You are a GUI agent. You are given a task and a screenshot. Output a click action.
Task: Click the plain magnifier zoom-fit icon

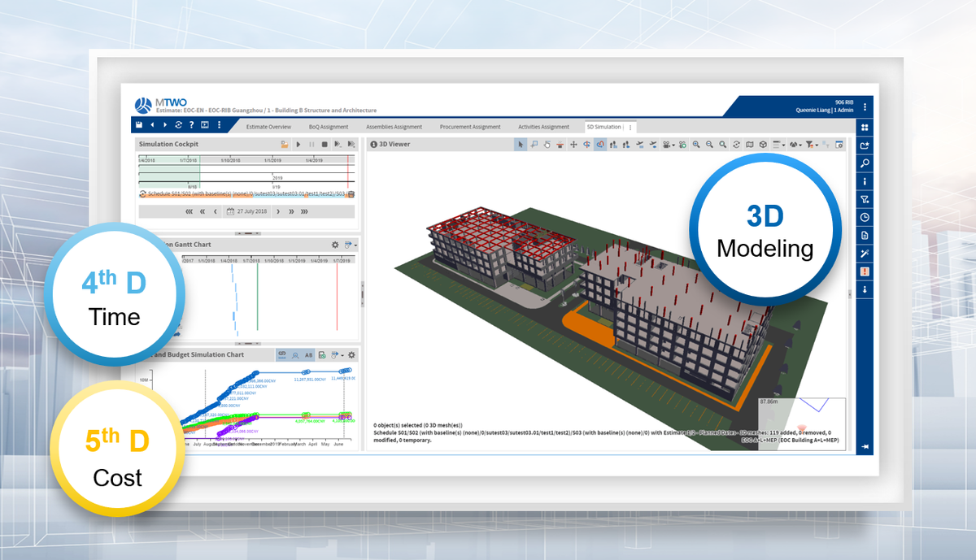(x=723, y=145)
